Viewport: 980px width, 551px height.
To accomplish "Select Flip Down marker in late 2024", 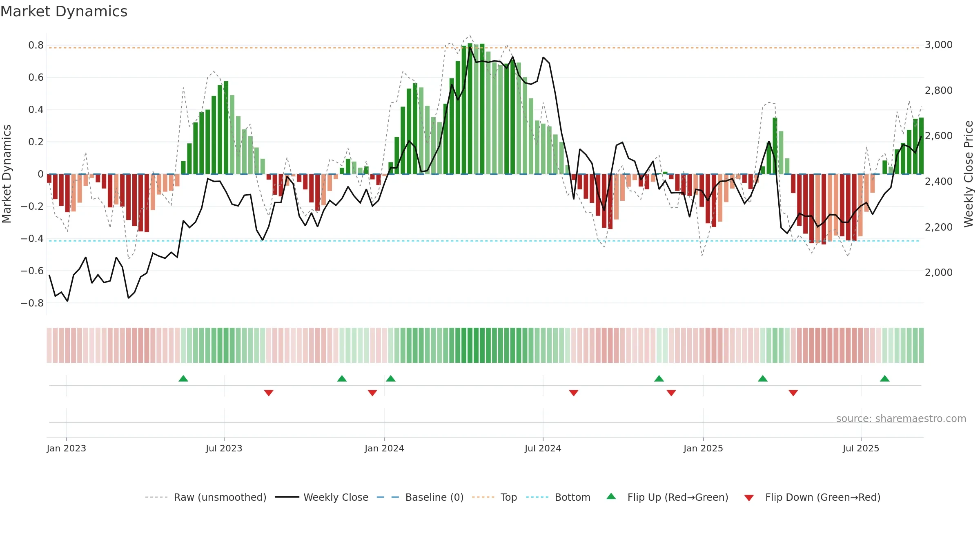I will click(671, 393).
